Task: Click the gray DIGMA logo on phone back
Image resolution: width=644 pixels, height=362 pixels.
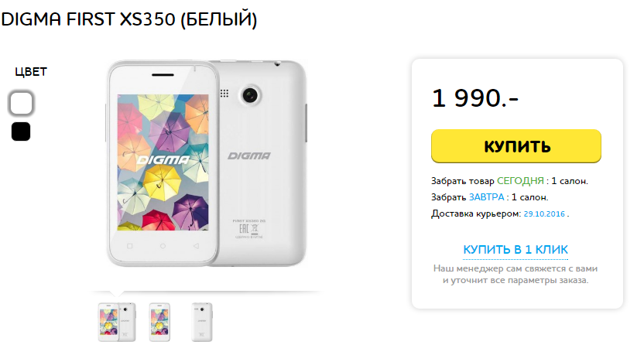Action: click(x=249, y=156)
